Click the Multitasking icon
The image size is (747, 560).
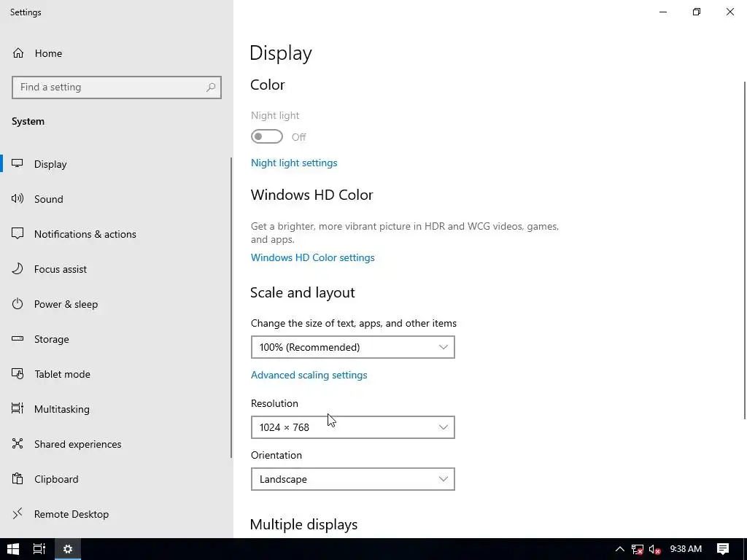(18, 408)
